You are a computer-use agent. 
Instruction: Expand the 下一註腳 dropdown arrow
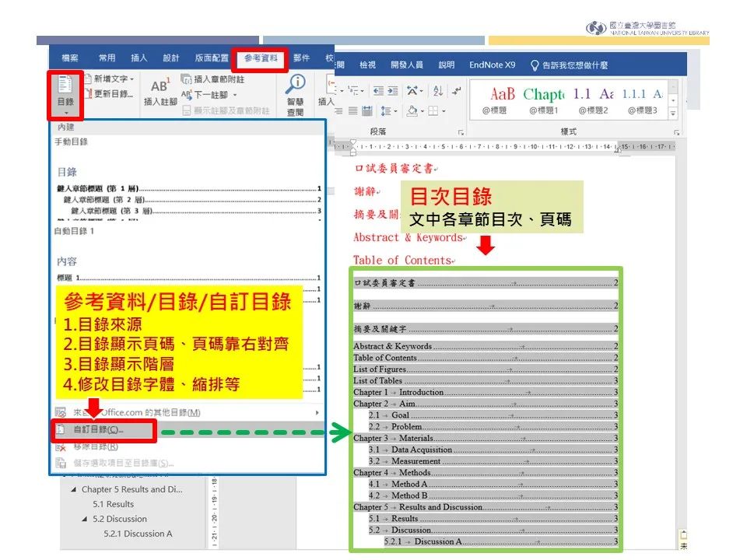(x=233, y=94)
